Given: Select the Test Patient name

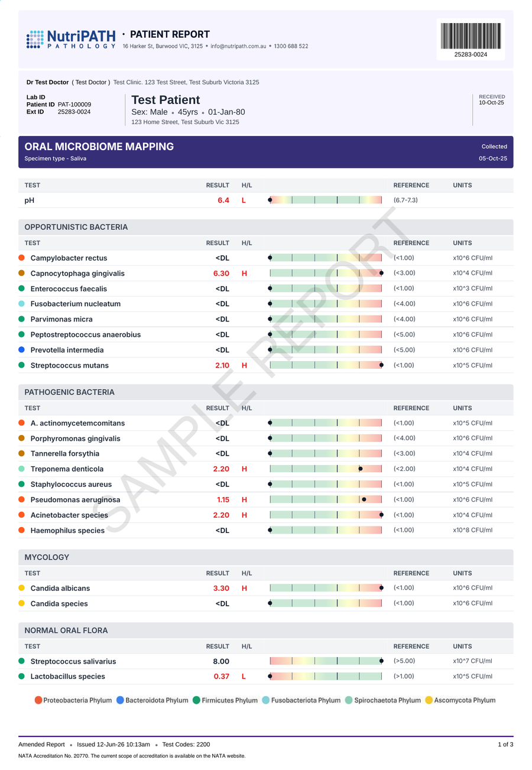Looking at the screenshot, I should [x=166, y=100].
